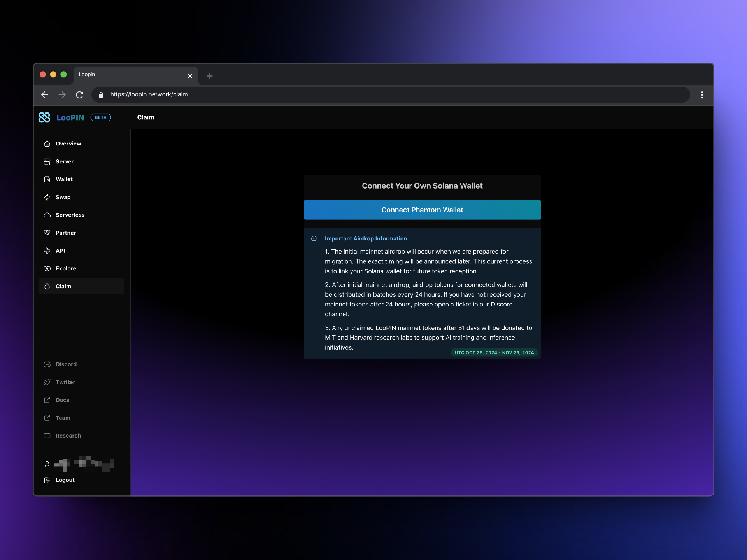The height and width of the screenshot is (560, 747).
Task: Open the Twitter link
Action: [x=65, y=382]
